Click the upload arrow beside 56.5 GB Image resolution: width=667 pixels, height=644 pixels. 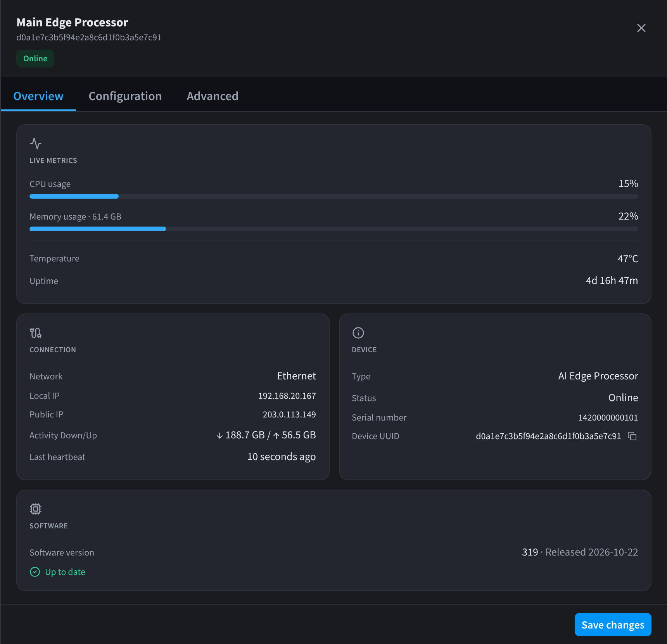[x=276, y=436]
